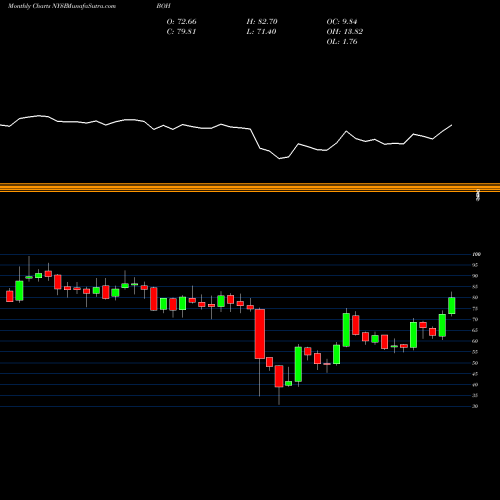Image resolution: width=500 pixels, height=500 pixels.
Task: Click the large red candlestick dropping from 75
Action: click(x=260, y=334)
